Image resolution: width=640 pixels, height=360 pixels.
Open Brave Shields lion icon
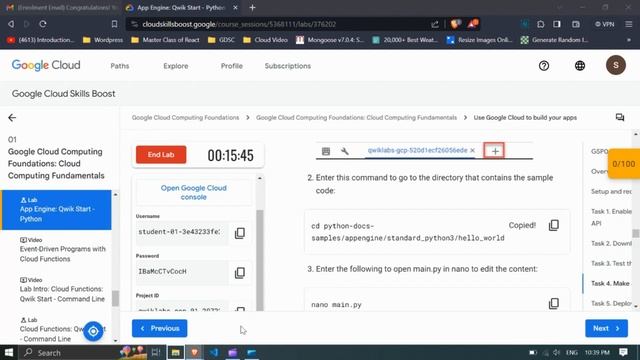click(456, 24)
